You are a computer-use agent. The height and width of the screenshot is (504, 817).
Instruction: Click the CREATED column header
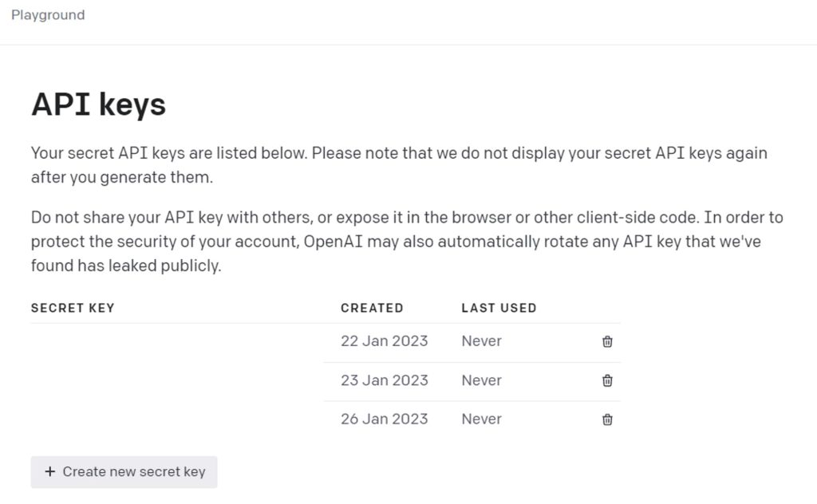point(372,308)
